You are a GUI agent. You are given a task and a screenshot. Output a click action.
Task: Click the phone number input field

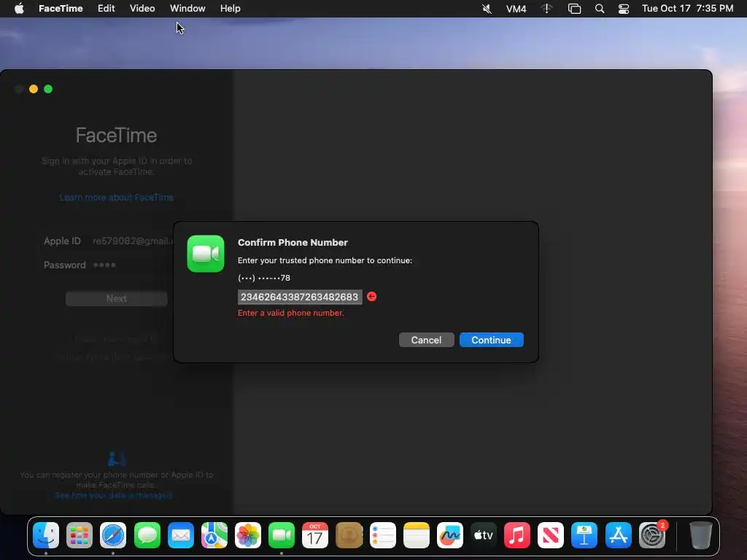pyautogui.click(x=300, y=297)
